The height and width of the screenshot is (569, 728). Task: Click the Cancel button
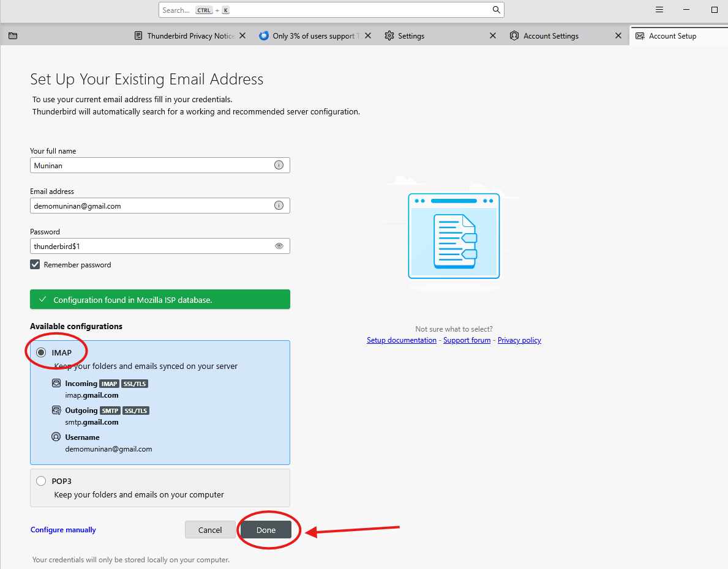(x=210, y=530)
